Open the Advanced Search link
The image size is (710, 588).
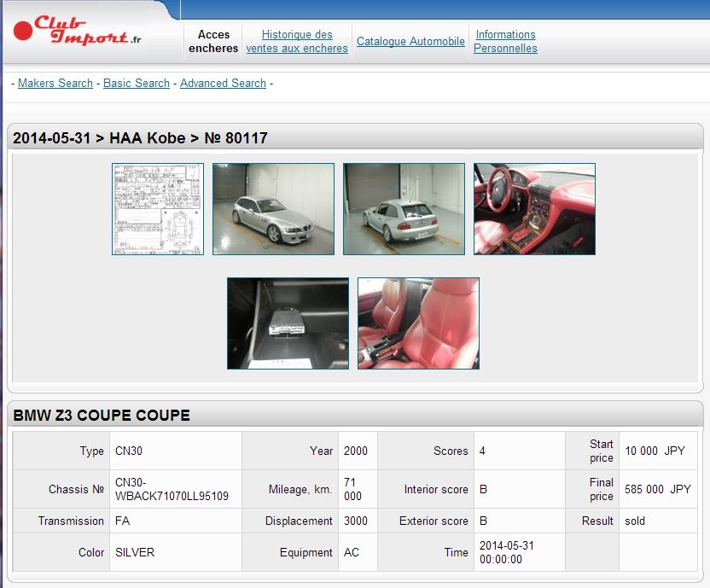coord(223,83)
